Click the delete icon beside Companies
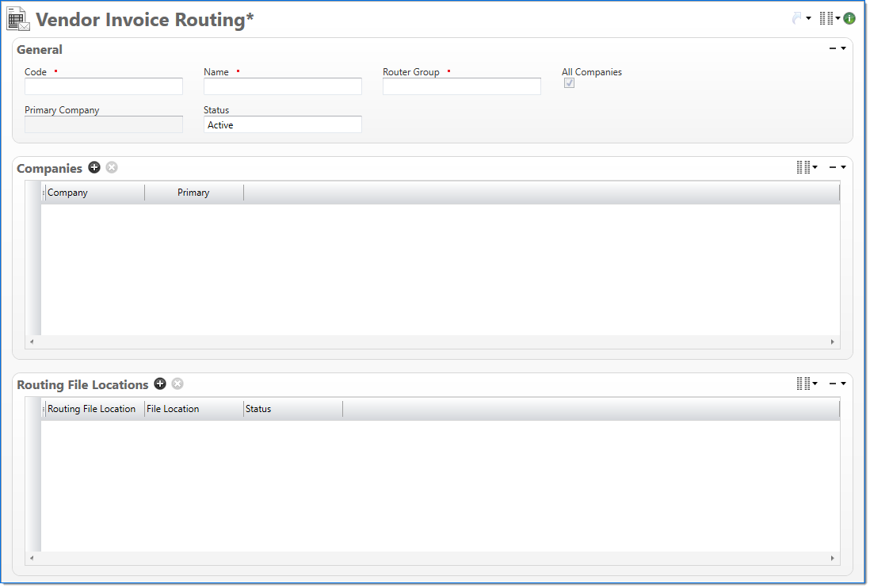The image size is (870, 588). coord(112,167)
